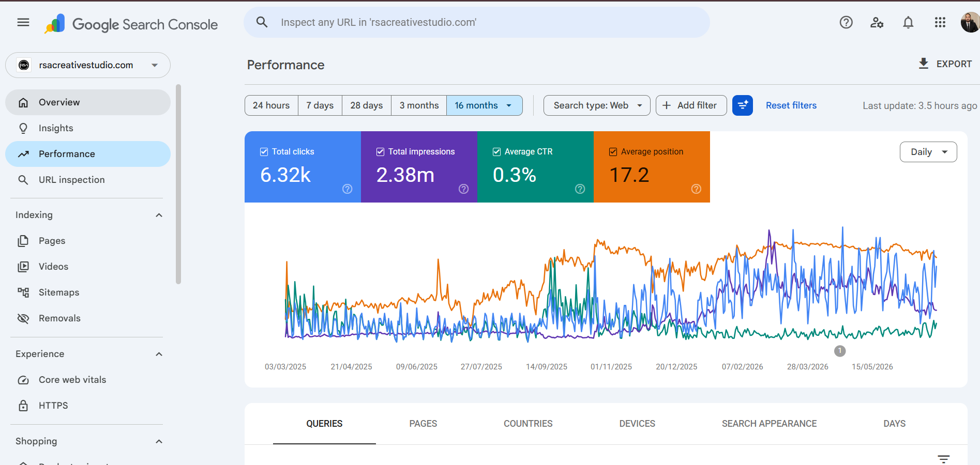Click the Inspect any URL search field
The height and width of the screenshot is (465, 980).
tap(477, 22)
